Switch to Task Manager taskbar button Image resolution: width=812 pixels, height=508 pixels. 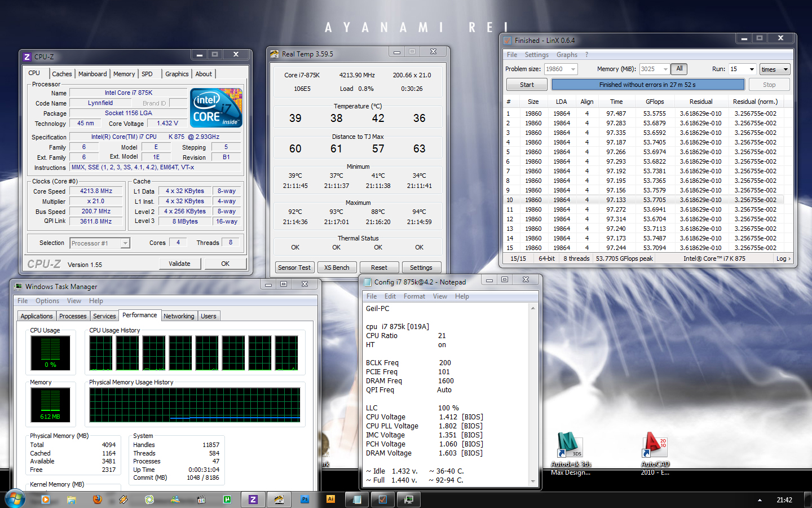(x=409, y=500)
